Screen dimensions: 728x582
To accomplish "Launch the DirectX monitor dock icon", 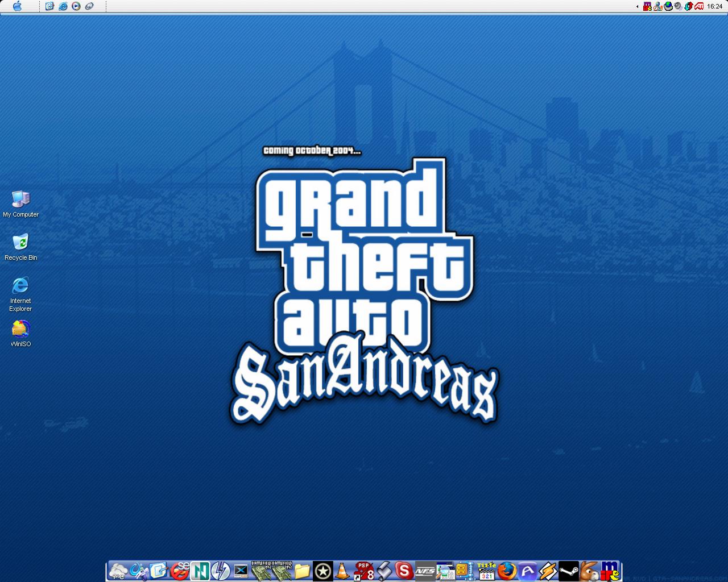I will [x=241, y=571].
